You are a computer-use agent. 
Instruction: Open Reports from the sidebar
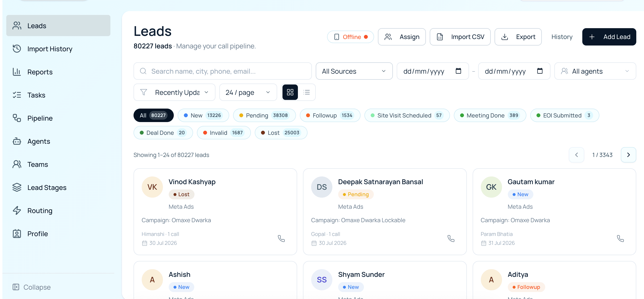coord(58,72)
